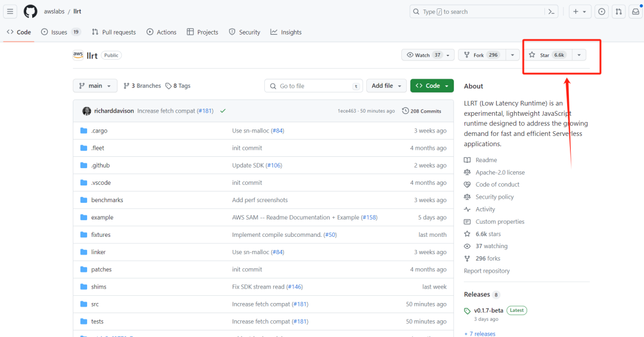The image size is (644, 337).
Task: Open the green Code dropdown
Action: pos(432,86)
